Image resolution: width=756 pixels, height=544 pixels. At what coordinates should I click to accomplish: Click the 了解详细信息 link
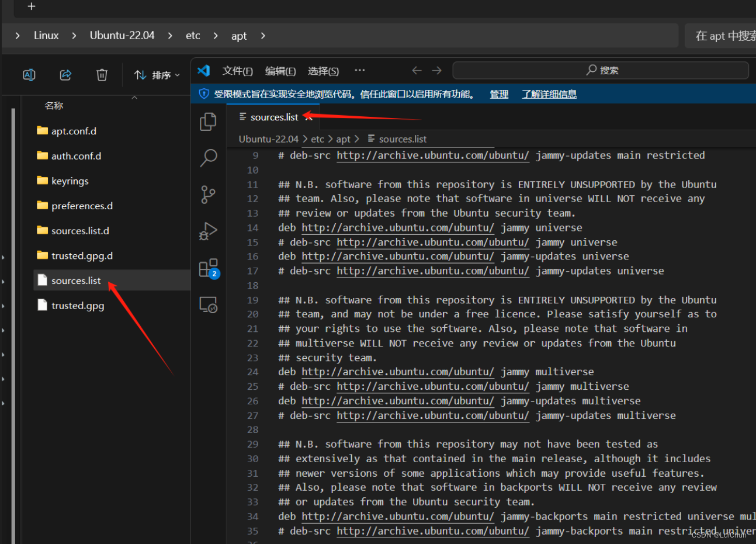pos(549,94)
